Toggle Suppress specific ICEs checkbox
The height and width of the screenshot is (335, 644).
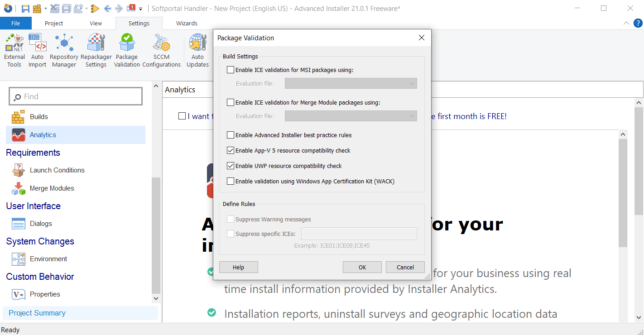click(x=231, y=234)
